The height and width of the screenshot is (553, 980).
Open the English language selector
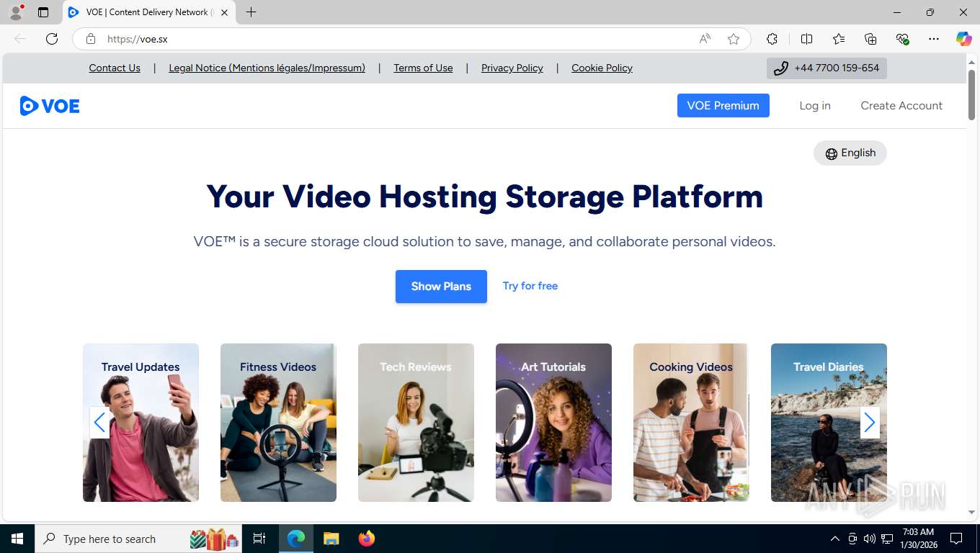click(x=850, y=153)
